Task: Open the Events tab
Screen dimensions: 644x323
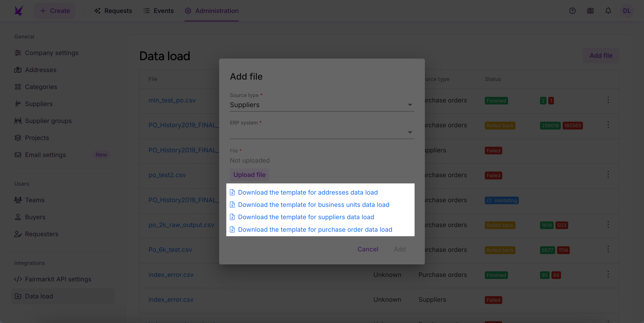Action: 159,11
